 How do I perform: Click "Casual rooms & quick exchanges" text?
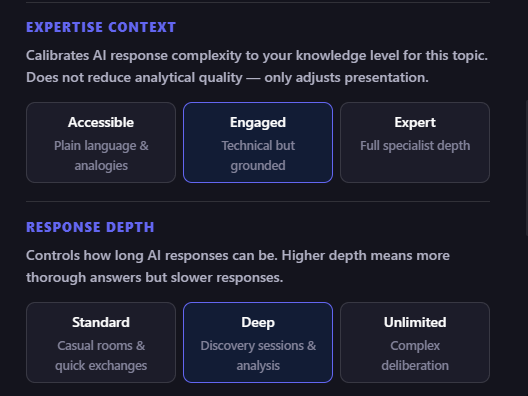101,356
